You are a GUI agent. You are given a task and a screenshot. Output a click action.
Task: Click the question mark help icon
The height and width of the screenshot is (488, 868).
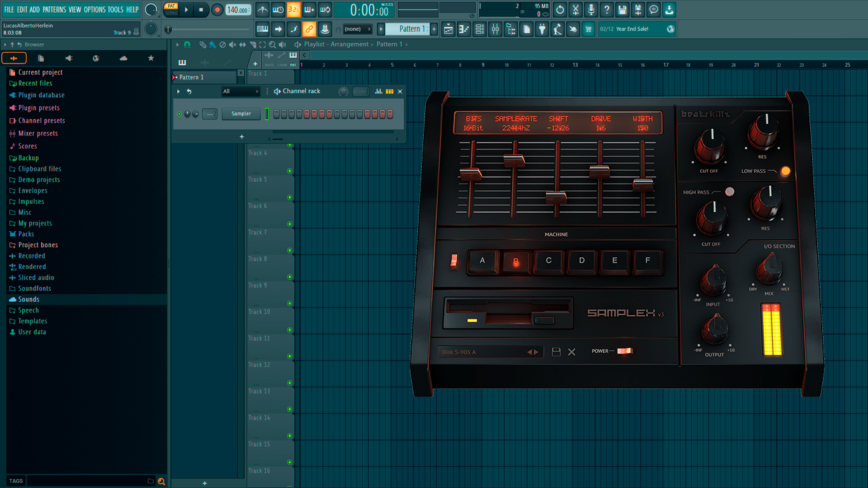point(607,10)
